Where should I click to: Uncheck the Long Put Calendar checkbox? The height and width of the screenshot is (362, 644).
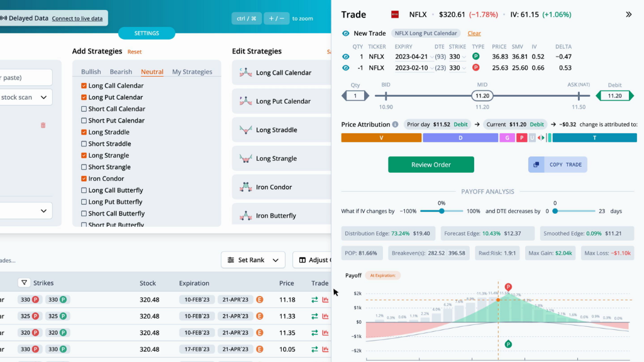pos(84,97)
